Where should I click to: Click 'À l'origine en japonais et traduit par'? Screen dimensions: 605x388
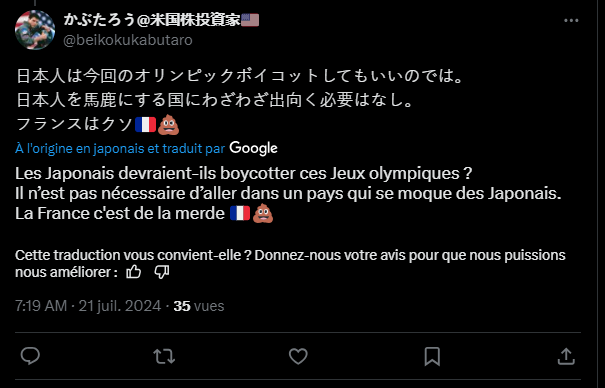(120, 148)
